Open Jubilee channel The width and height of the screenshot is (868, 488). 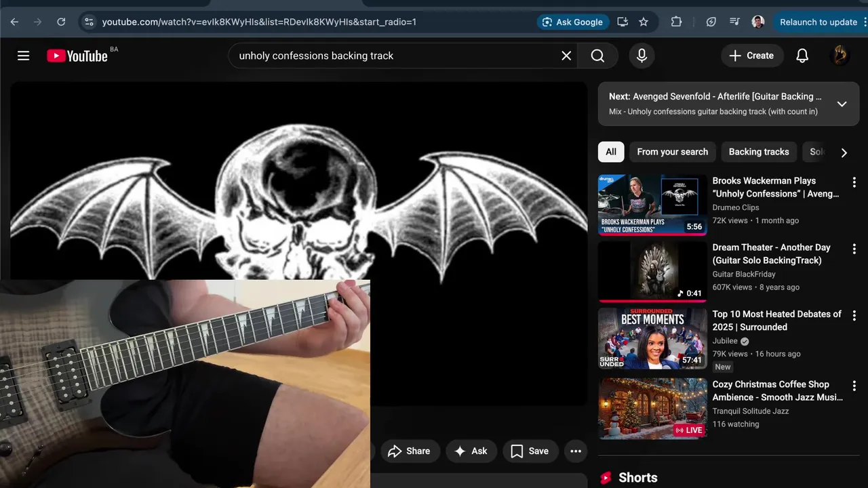click(725, 341)
